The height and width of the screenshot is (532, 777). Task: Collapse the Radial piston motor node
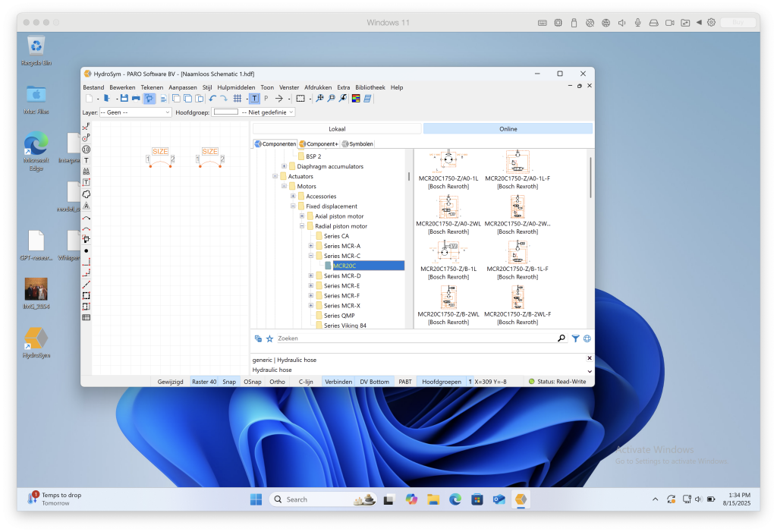(302, 226)
